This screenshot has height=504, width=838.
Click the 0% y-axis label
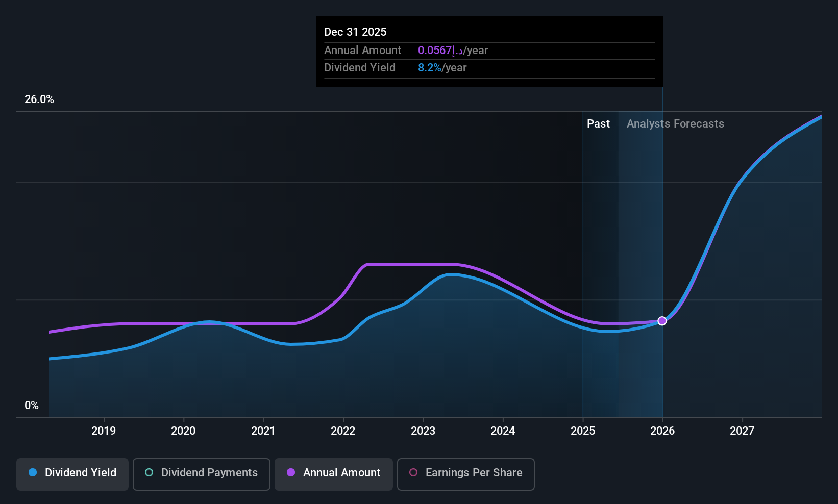(32, 406)
